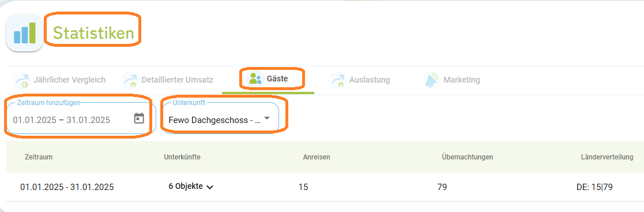Click the Detaillierter Umsatz house chart icon
Viewport: 644px width, 212px height.
tap(130, 80)
